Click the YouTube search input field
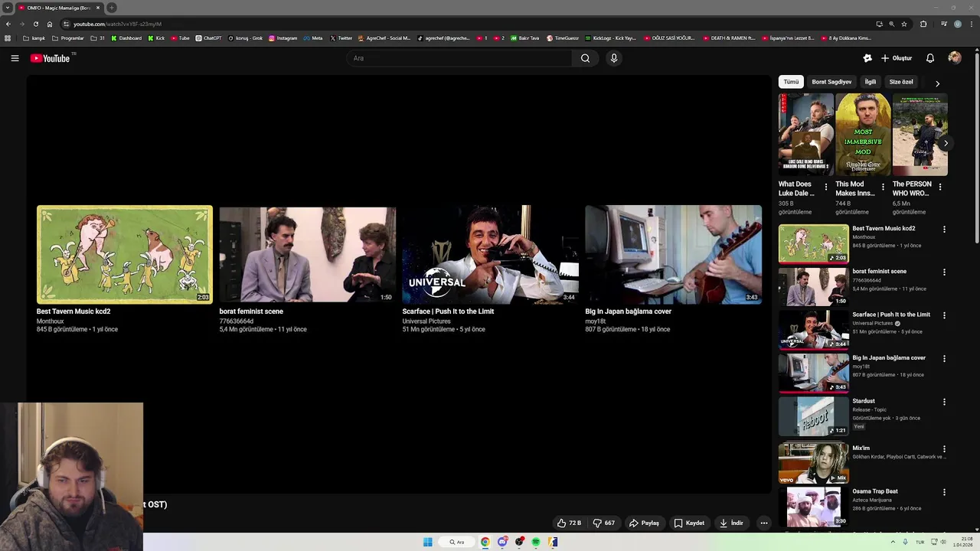Viewport: 980px width, 551px height. coord(459,58)
